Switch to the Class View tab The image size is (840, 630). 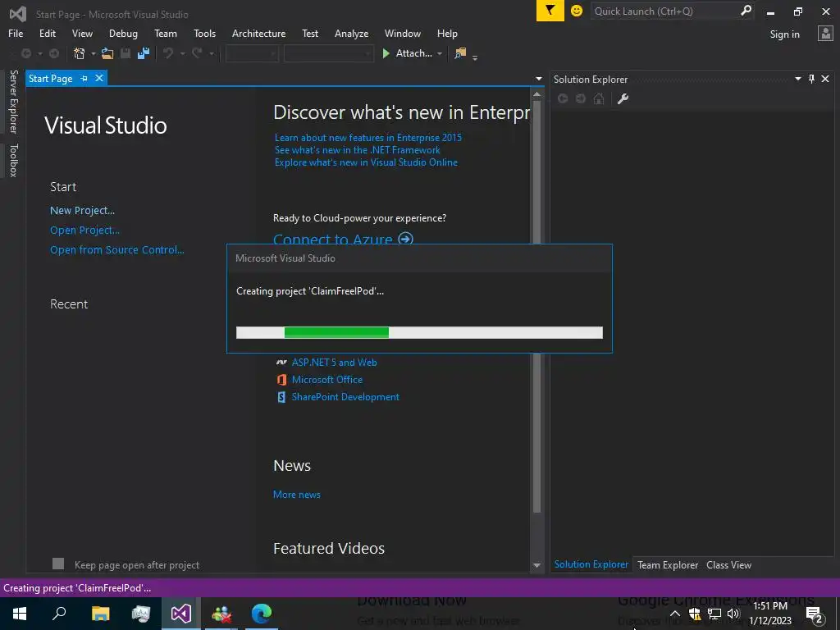pos(728,564)
